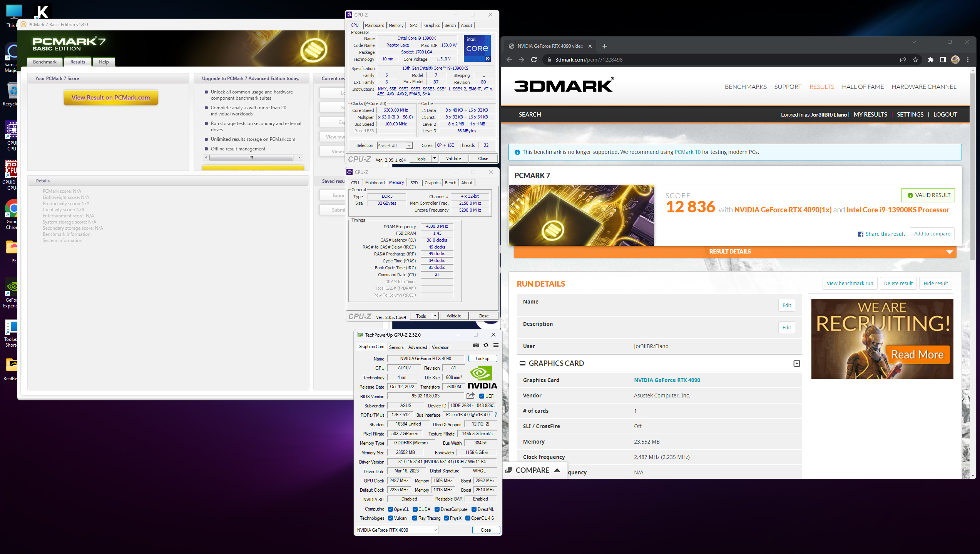Reload the 3dmark page
This screenshot has width=980, height=554.
[534, 60]
